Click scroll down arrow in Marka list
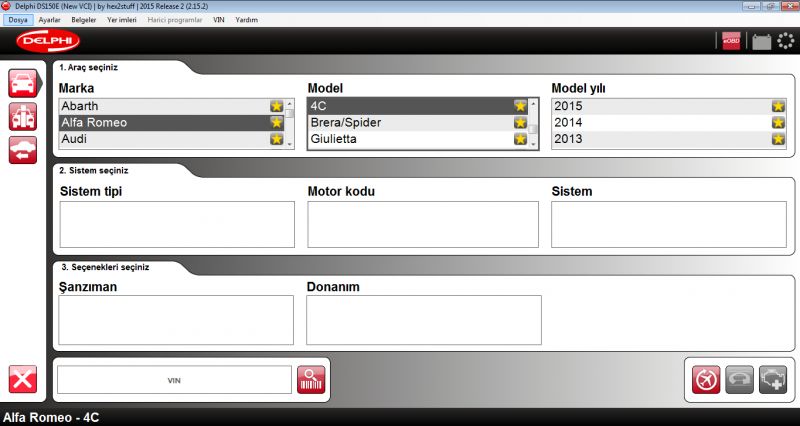The width and height of the screenshot is (800, 426). click(290, 144)
